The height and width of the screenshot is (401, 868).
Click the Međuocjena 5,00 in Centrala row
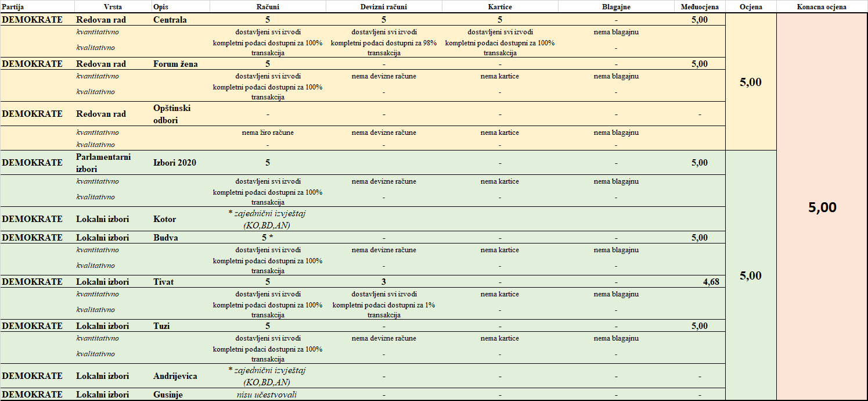click(x=700, y=20)
